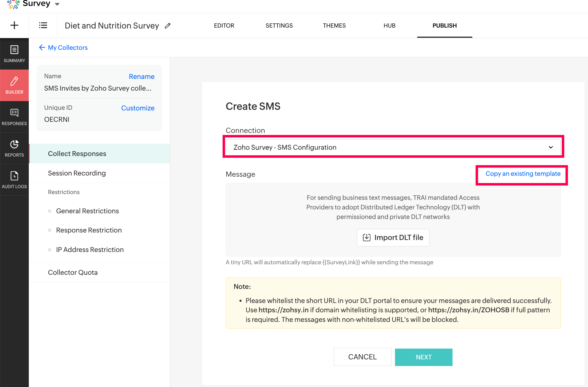Click the plus icon to create new

(x=14, y=25)
